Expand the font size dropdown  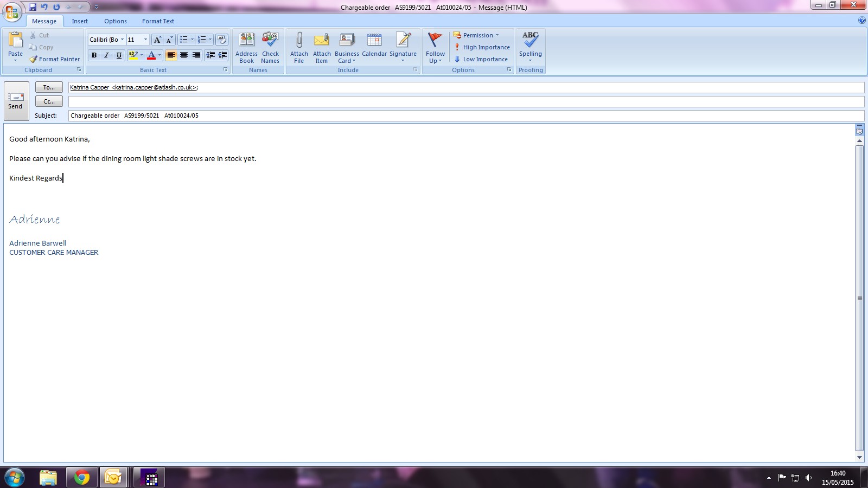pyautogui.click(x=145, y=40)
